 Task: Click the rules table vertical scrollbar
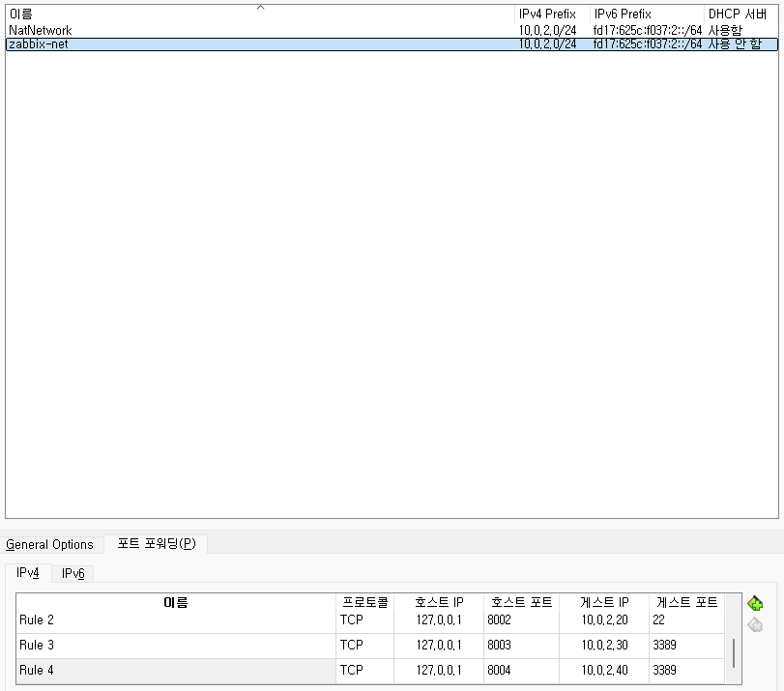[x=734, y=653]
